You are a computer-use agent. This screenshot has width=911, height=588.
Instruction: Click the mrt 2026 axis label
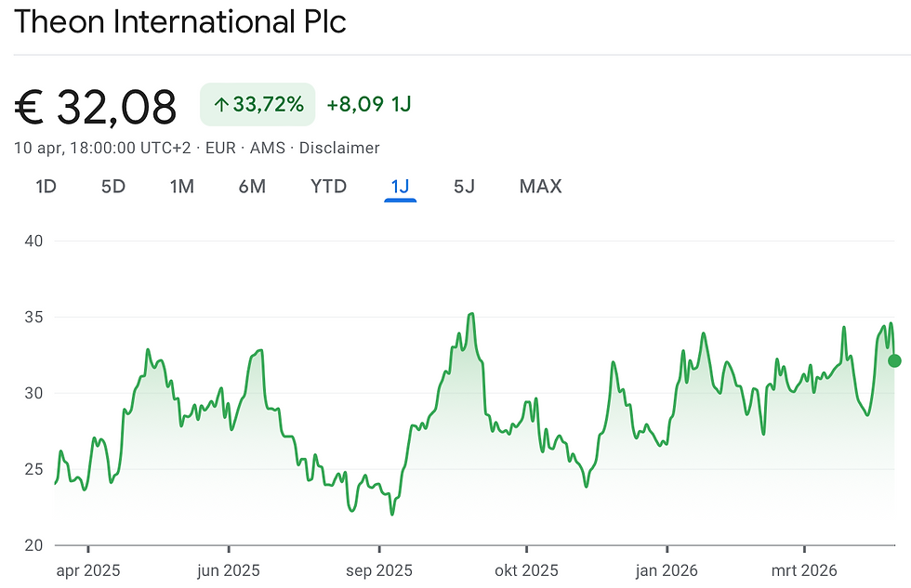(804, 570)
